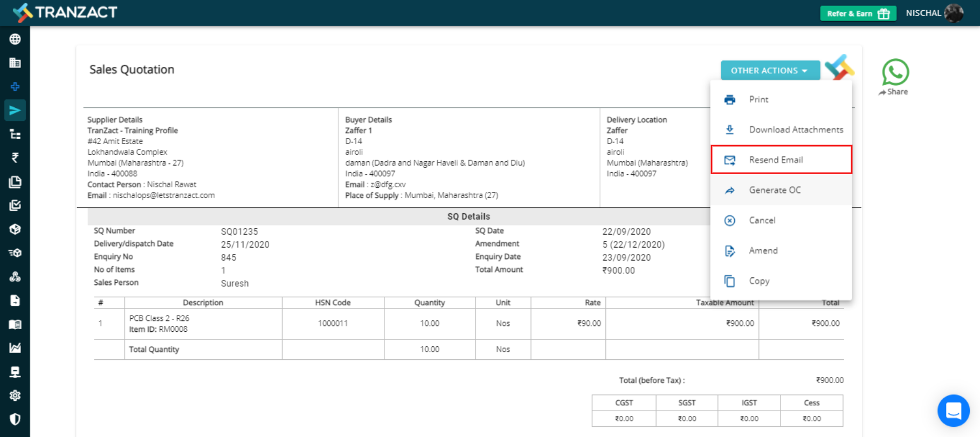
Task: Click the HSN code 1000011
Action: click(x=333, y=323)
